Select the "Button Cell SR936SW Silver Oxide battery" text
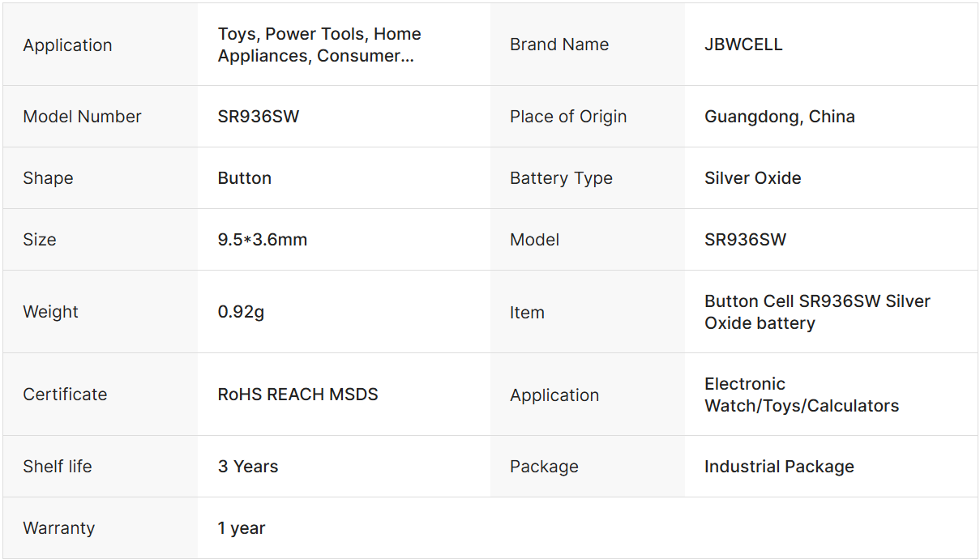This screenshot has width=980, height=559. pos(816,312)
